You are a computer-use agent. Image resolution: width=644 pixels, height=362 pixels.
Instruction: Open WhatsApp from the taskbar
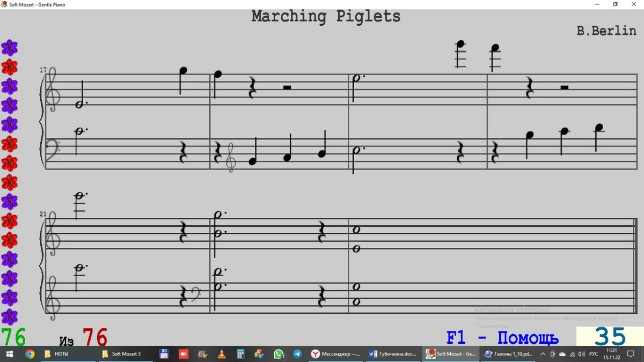[x=279, y=354]
